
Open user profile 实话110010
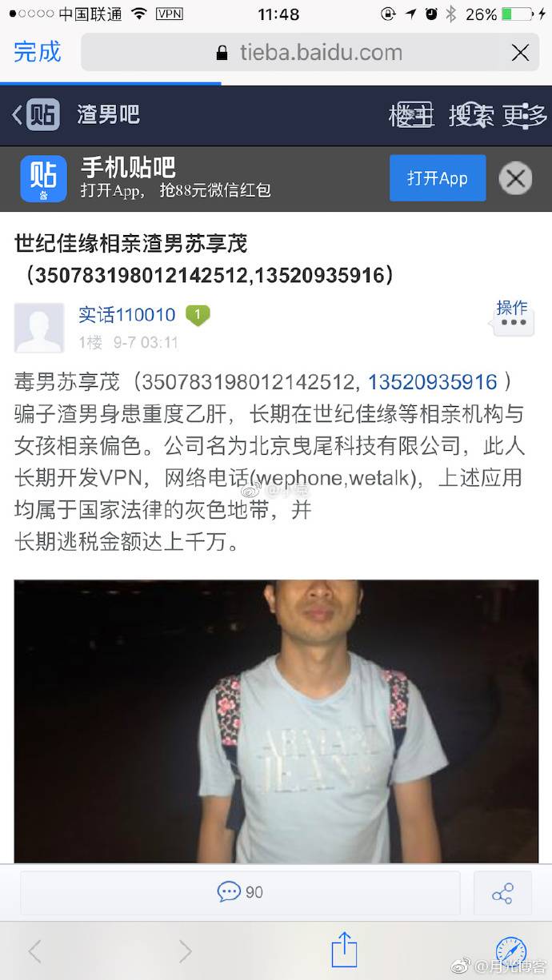point(126,314)
